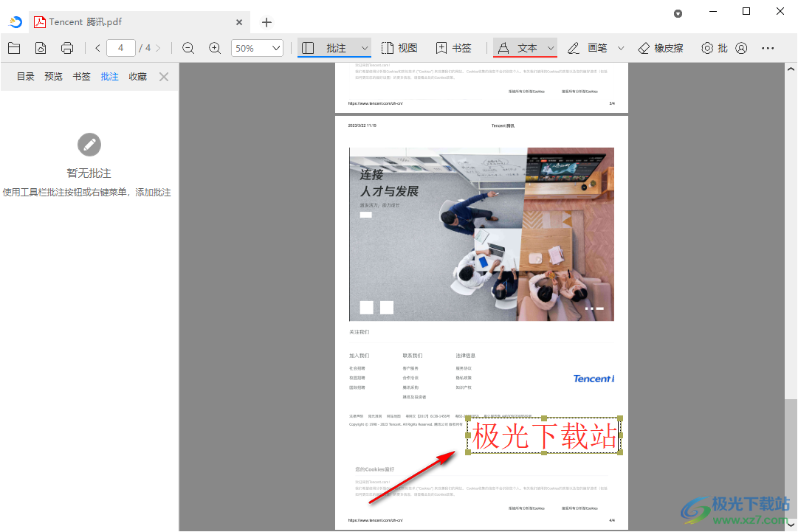Open the more options ellipsis menu

pos(768,48)
